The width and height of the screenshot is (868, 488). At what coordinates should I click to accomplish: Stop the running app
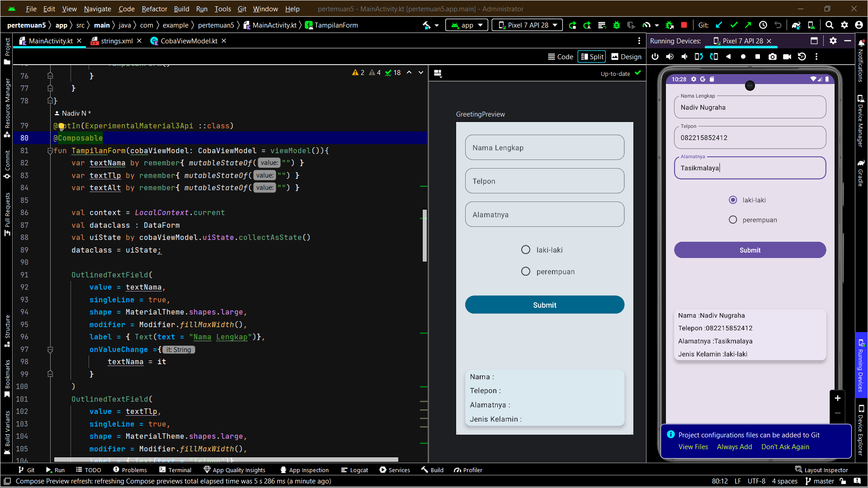coord(684,25)
